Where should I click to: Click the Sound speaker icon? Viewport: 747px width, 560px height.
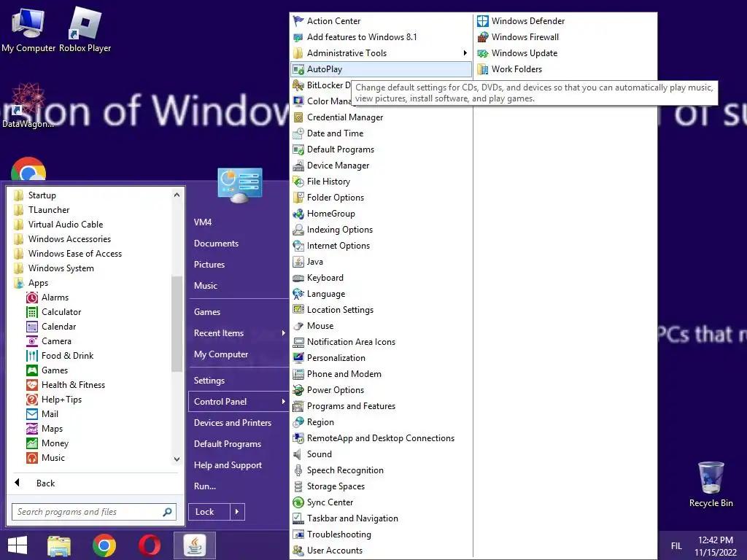click(298, 454)
